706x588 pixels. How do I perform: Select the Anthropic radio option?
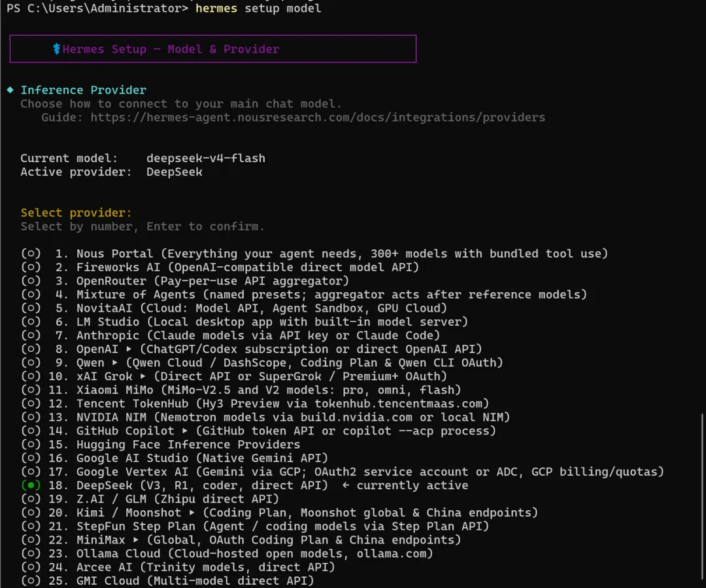pyautogui.click(x=31, y=336)
